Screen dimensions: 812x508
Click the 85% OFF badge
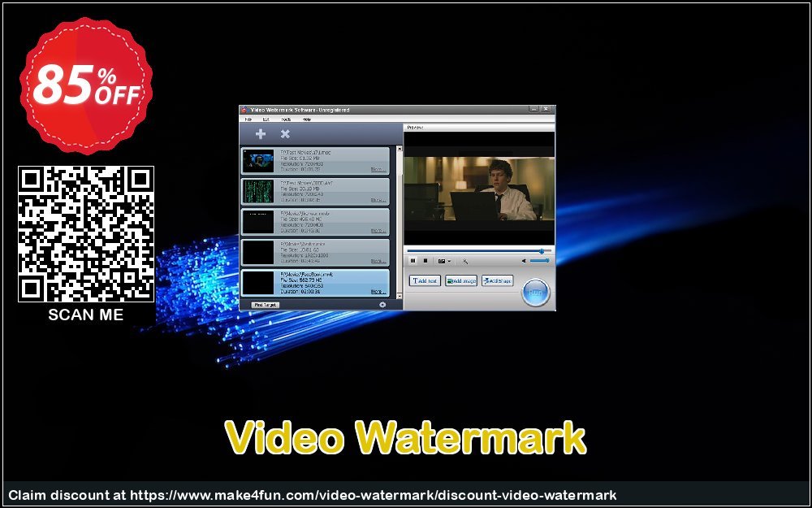point(86,86)
